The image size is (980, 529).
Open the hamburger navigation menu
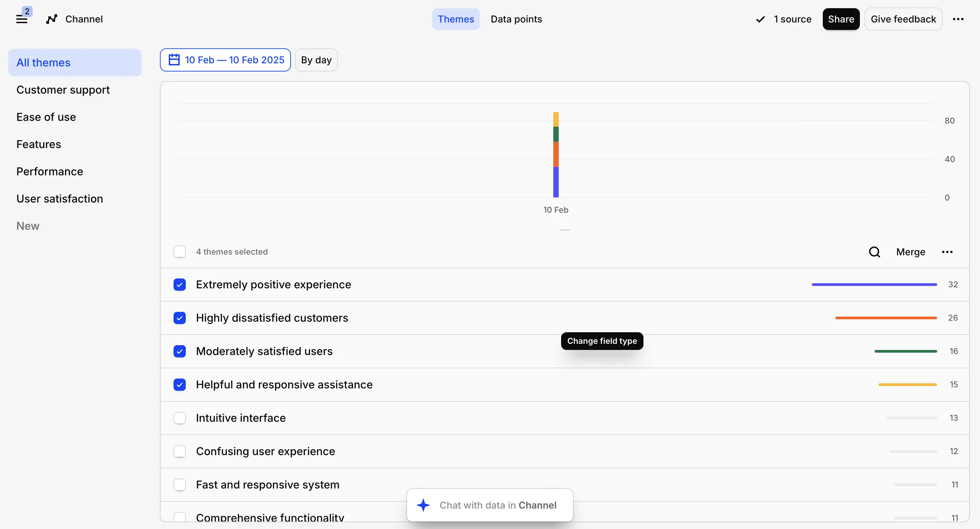point(22,19)
